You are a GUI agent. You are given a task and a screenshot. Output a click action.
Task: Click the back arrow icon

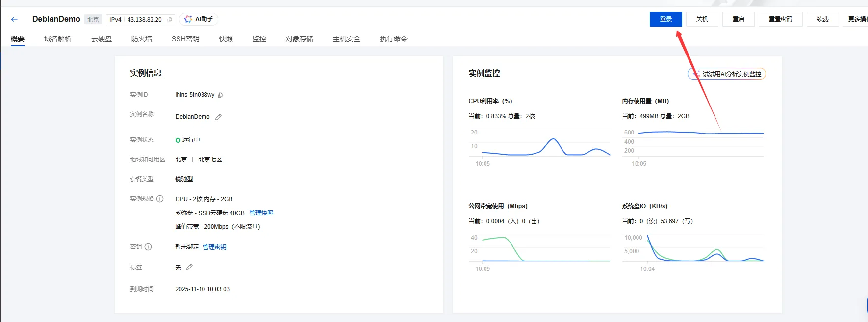14,19
